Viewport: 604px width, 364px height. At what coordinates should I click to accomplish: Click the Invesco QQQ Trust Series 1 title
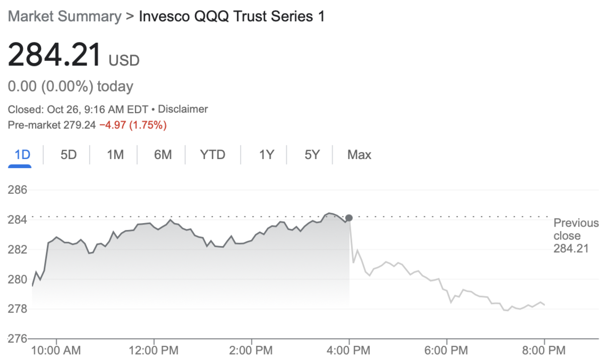pos(232,16)
